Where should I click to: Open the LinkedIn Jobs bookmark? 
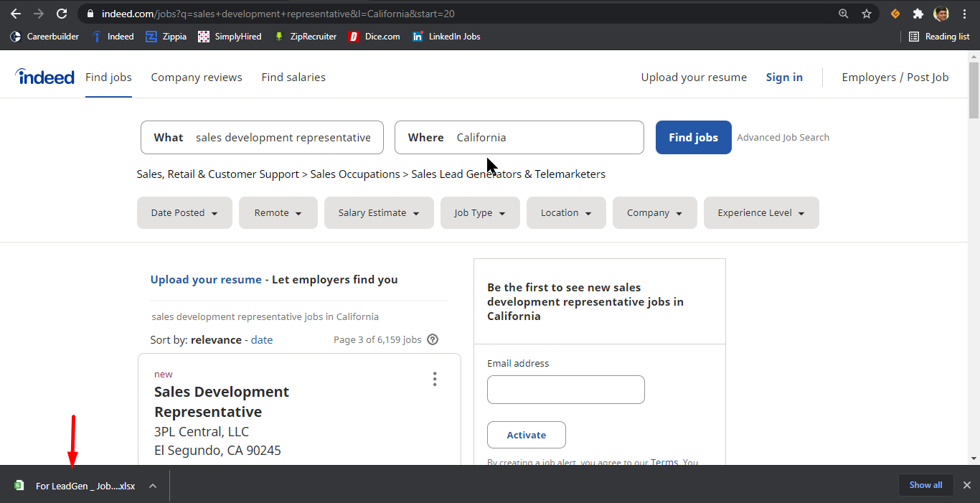pyautogui.click(x=446, y=37)
